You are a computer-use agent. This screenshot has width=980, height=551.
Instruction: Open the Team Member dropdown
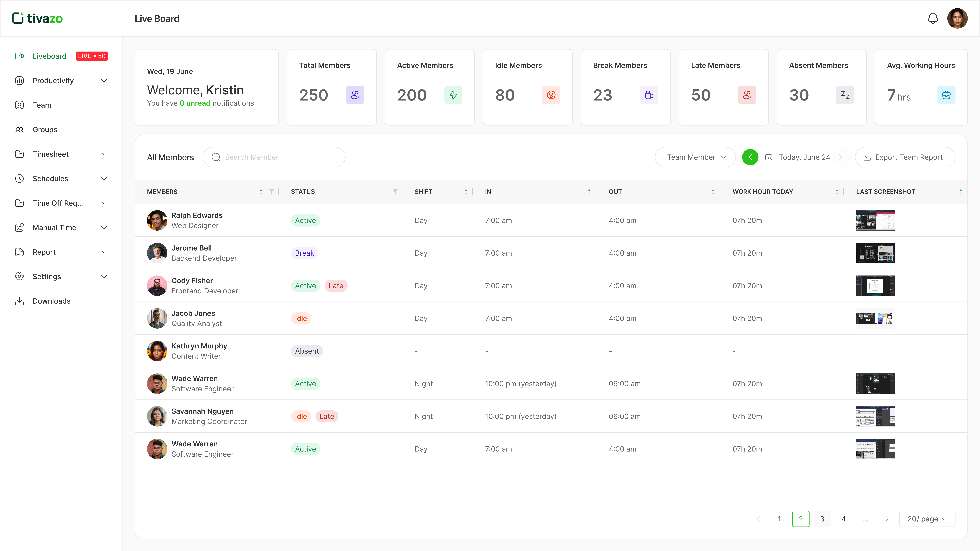click(695, 157)
